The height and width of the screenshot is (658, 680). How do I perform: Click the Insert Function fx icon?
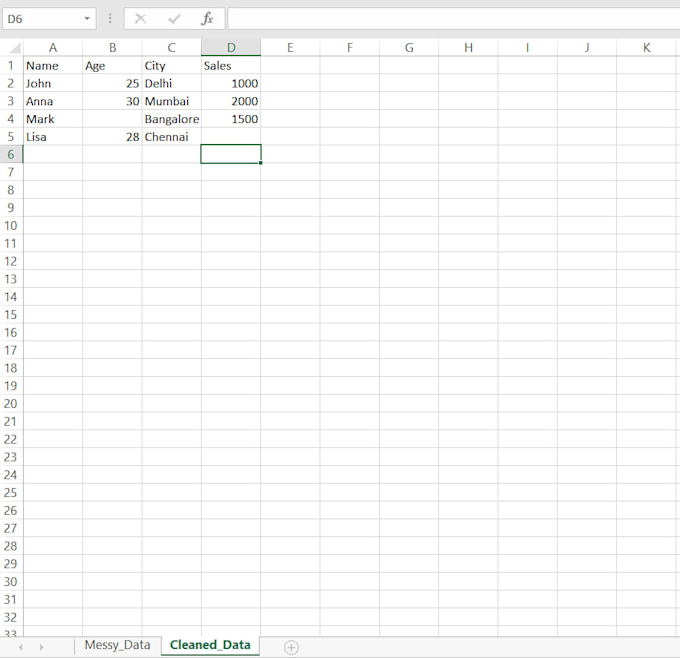click(207, 19)
